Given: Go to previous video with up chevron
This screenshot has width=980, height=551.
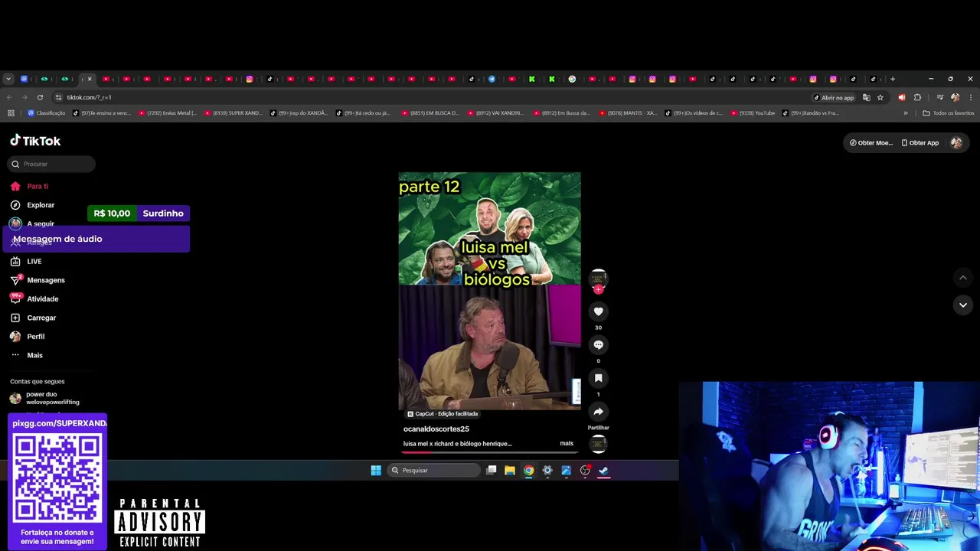Looking at the screenshot, I should (x=963, y=278).
